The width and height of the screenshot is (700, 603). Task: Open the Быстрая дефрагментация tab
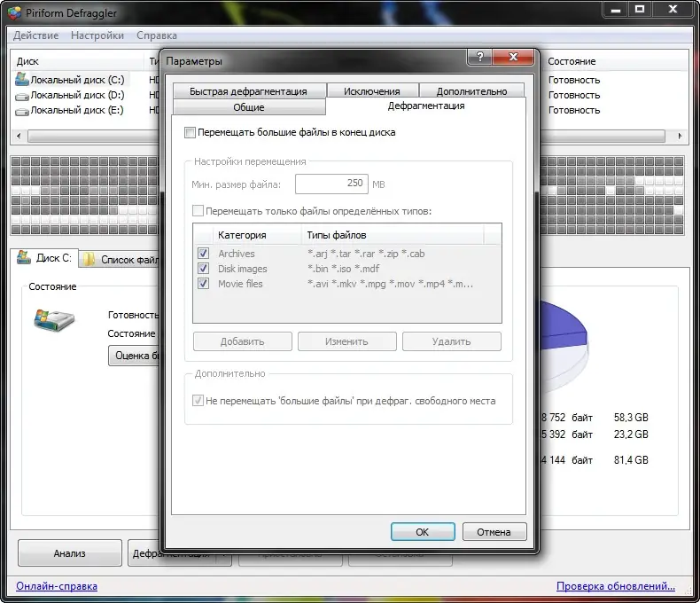tap(249, 91)
